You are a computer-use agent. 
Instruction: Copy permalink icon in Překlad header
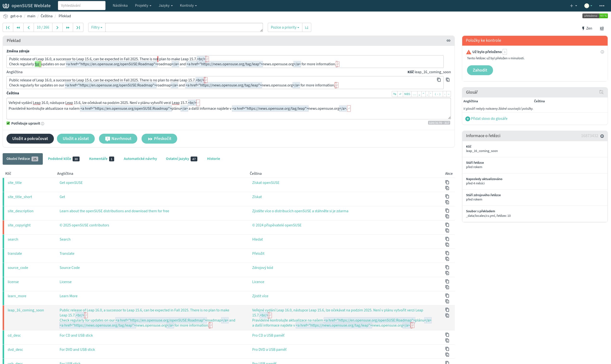pyautogui.click(x=448, y=41)
